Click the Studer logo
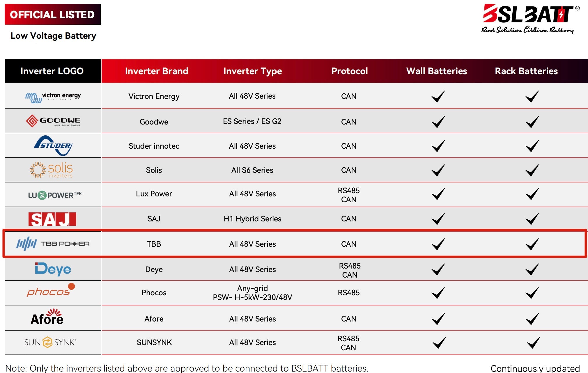The height and width of the screenshot is (373, 588). tap(53, 145)
